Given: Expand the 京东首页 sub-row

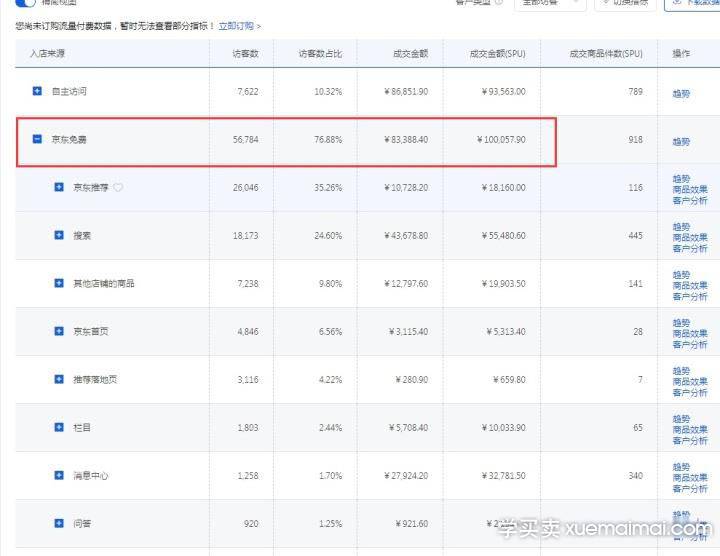Looking at the screenshot, I should [x=59, y=331].
